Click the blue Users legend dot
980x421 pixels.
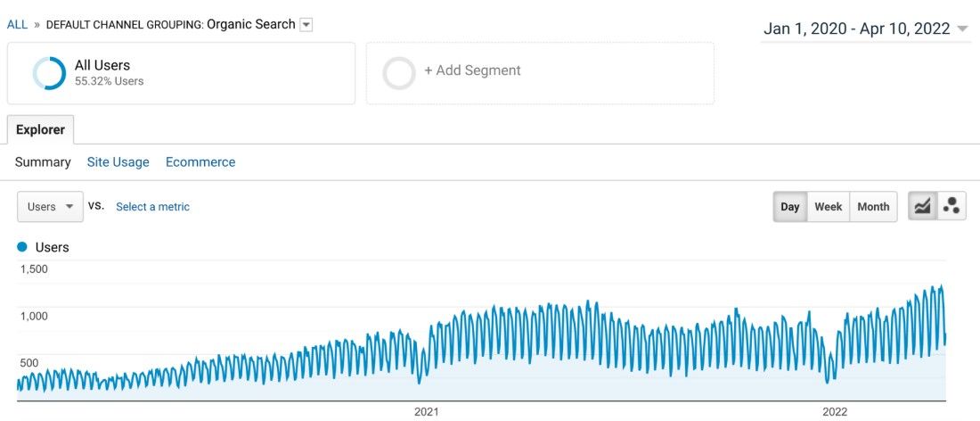22,247
